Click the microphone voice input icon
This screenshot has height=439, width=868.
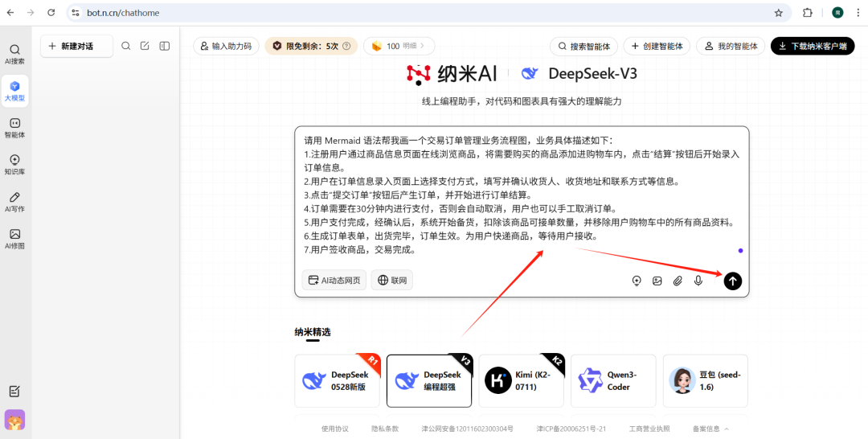coord(698,281)
